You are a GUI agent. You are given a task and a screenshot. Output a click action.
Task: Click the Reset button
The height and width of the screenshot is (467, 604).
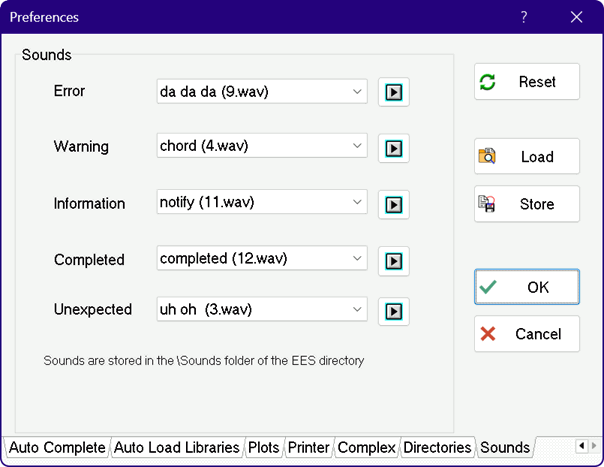tap(526, 82)
